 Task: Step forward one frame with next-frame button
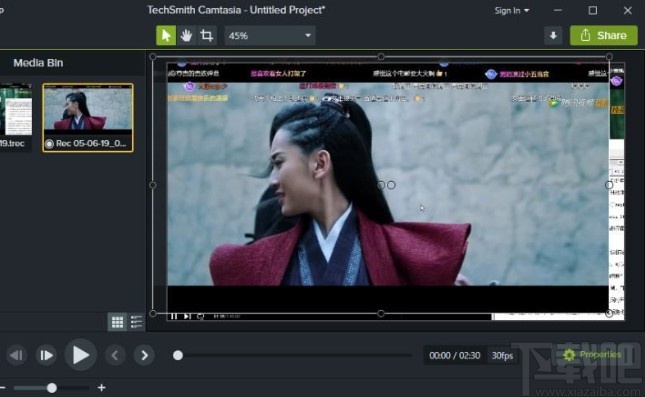click(x=46, y=355)
